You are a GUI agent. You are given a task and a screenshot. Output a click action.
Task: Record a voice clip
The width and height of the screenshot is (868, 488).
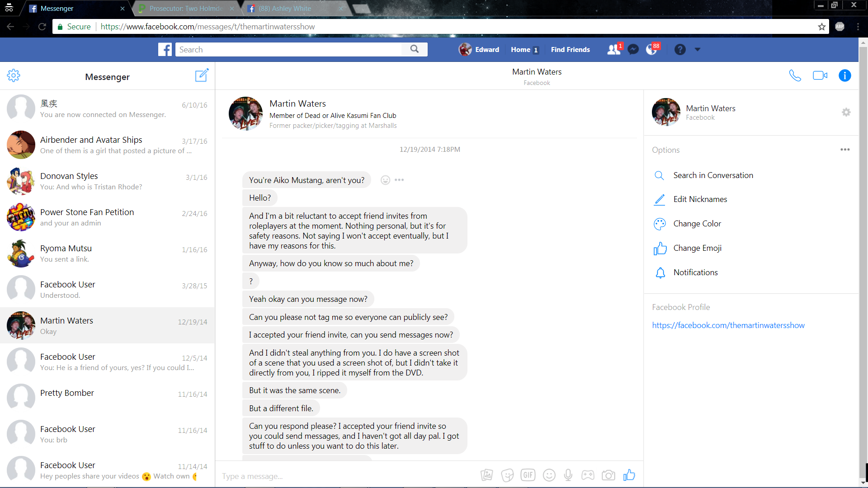click(568, 475)
